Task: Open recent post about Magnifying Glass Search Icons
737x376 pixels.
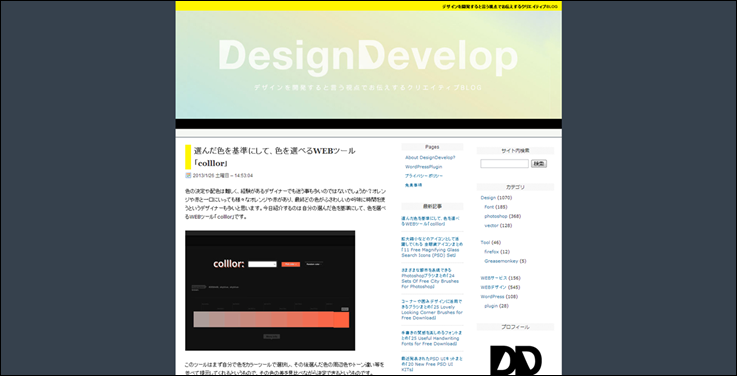Action: tap(432, 247)
